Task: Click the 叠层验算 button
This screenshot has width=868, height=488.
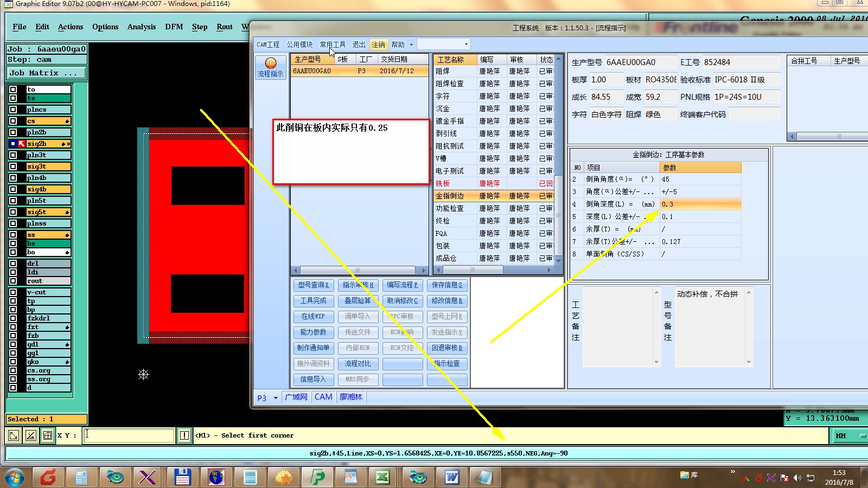Action: tap(358, 300)
